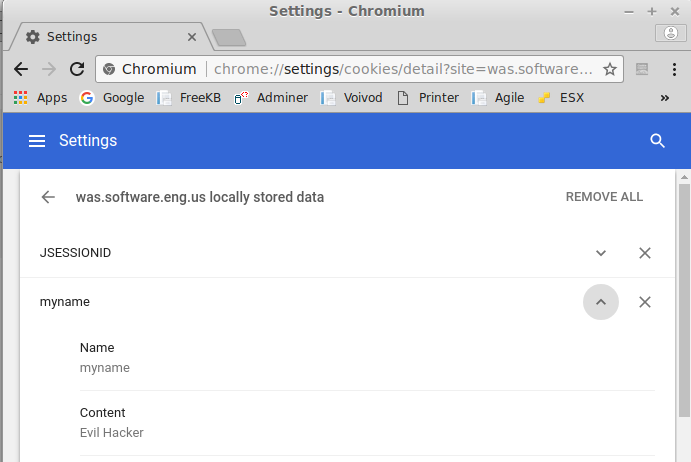Select the Settings browser tab
The image size is (691, 462).
click(x=108, y=37)
